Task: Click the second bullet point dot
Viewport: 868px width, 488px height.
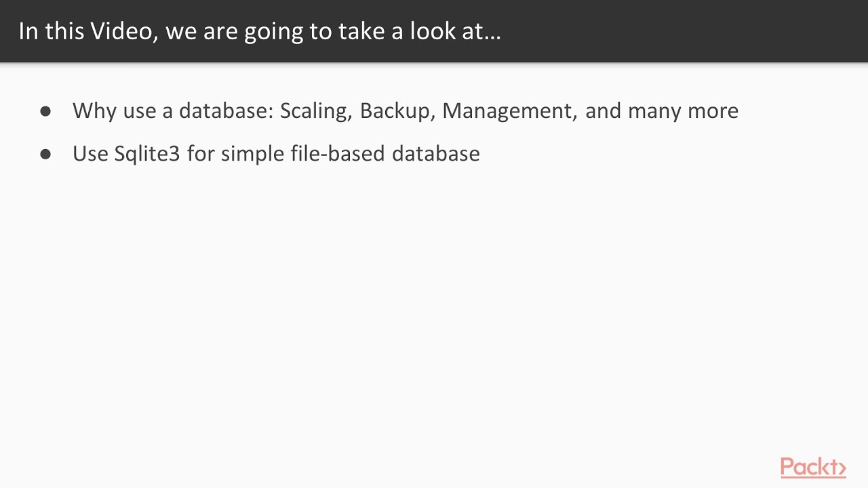Action: [x=45, y=154]
